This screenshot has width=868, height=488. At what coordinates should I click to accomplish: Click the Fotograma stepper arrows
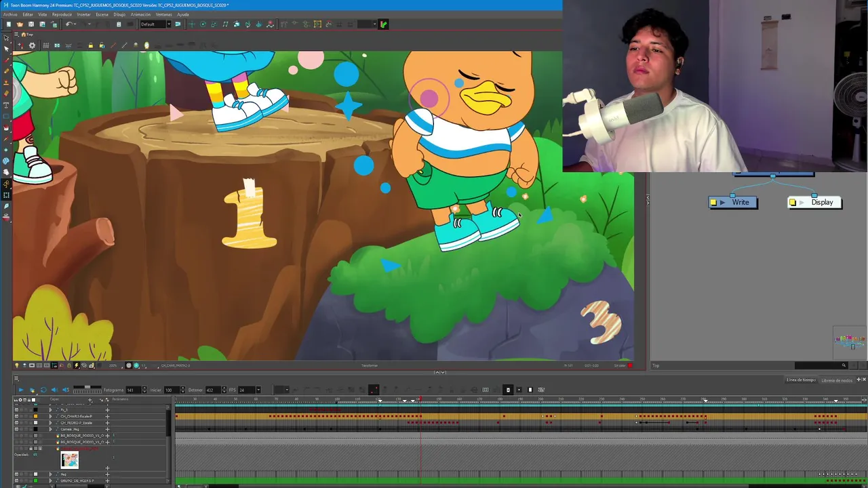pyautogui.click(x=144, y=390)
